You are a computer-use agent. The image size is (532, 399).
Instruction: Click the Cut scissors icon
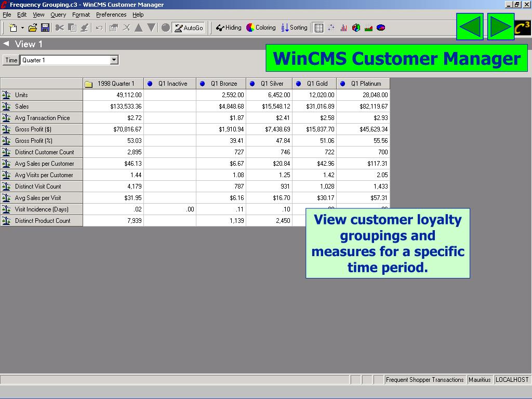[x=60, y=28]
